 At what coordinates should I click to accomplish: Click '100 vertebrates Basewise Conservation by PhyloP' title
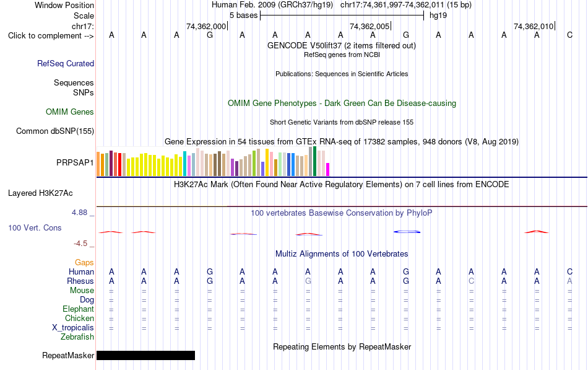pyautogui.click(x=342, y=213)
